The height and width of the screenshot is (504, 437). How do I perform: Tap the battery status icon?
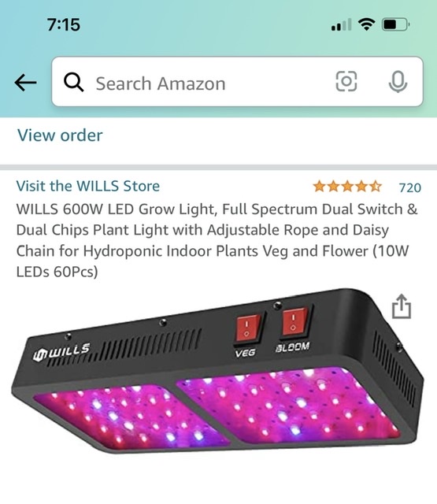point(395,24)
